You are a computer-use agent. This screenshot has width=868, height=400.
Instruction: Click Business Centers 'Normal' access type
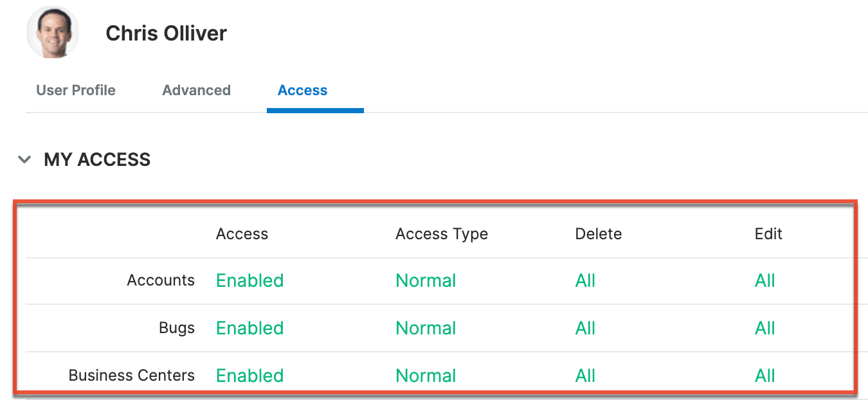click(426, 376)
